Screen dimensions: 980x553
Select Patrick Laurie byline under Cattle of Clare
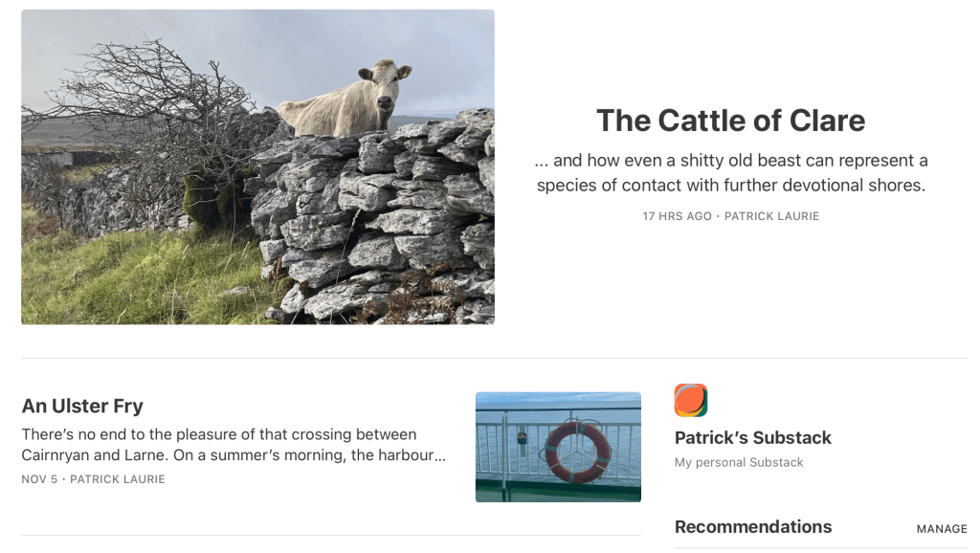(x=771, y=216)
